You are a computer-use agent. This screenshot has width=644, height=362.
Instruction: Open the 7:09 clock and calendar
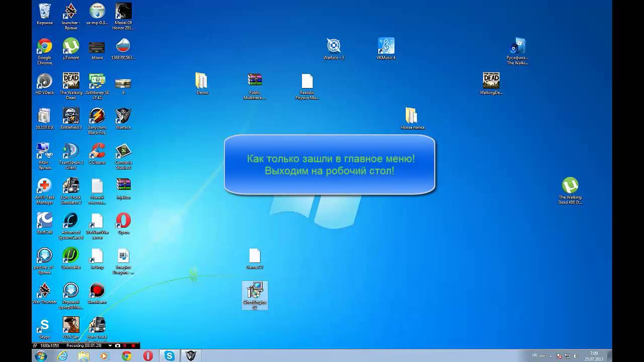click(x=595, y=356)
